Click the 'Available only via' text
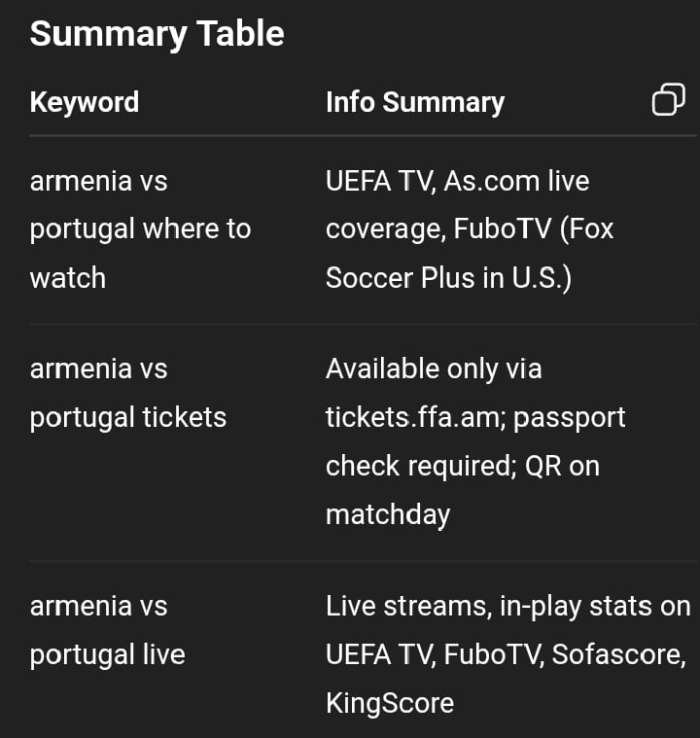 pos(434,369)
